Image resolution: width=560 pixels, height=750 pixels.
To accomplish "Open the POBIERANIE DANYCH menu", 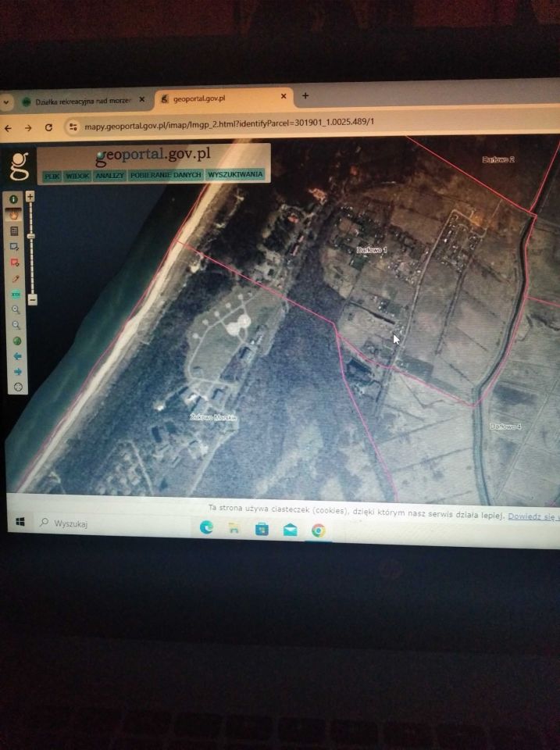I will (166, 175).
